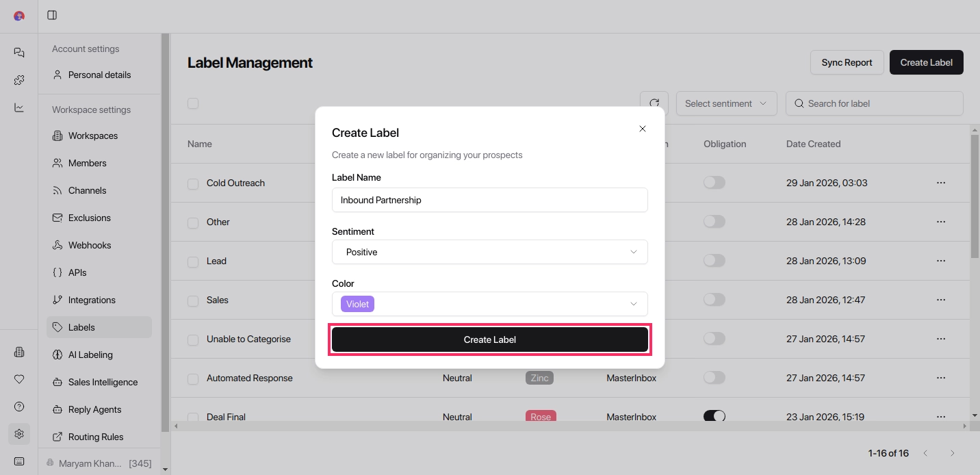
Task: Tick the select-all checkbox above the table
Action: [192, 103]
